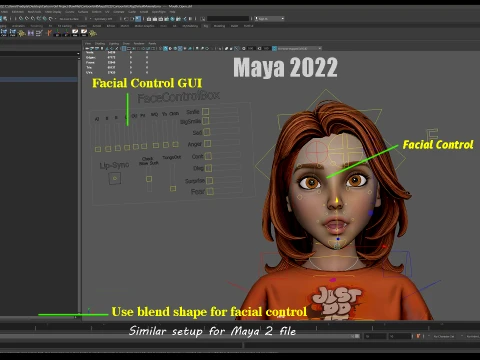
Task: Open the Sign In dropdown
Action: tap(269, 19)
